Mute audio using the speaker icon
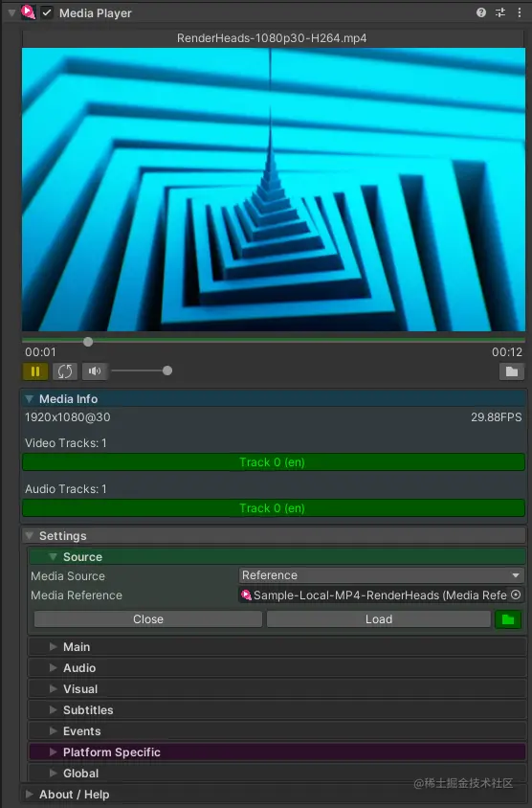532x808 pixels. tap(95, 371)
